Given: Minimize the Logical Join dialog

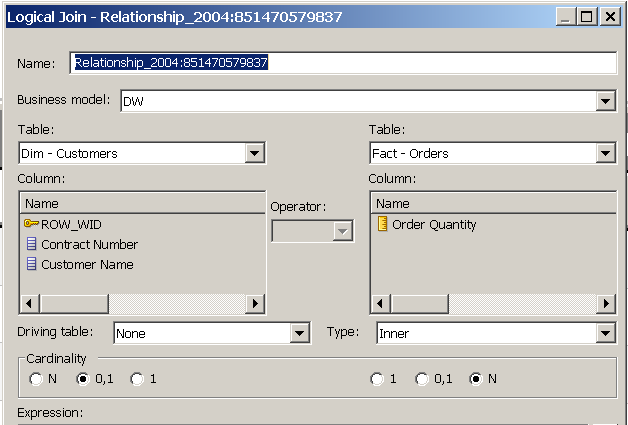Looking at the screenshot, I should [565, 17].
